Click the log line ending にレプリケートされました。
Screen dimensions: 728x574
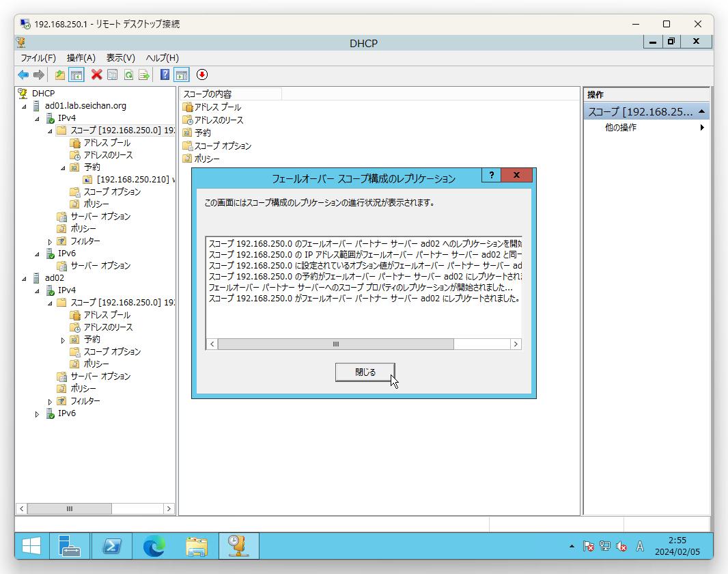pyautogui.click(x=364, y=298)
